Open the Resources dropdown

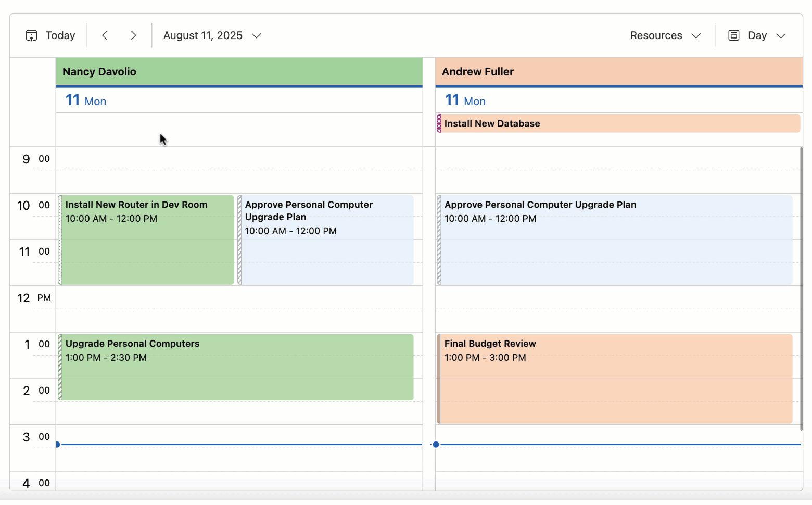pos(665,35)
